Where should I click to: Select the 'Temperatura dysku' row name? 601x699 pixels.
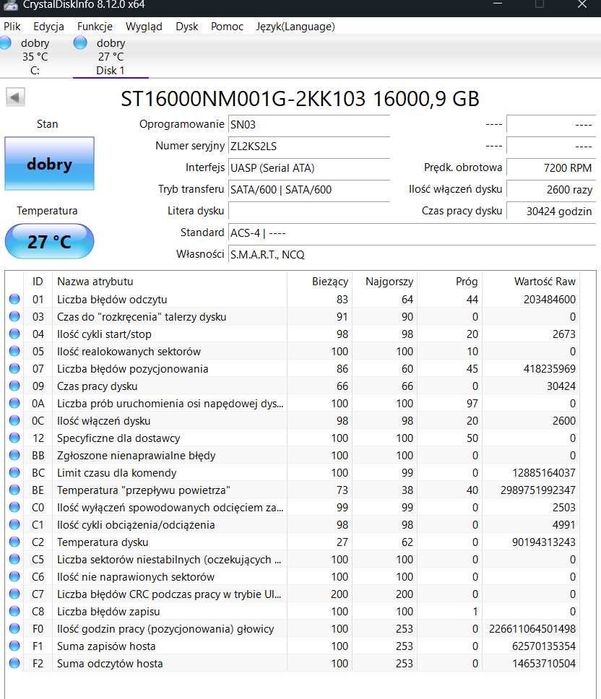103,542
